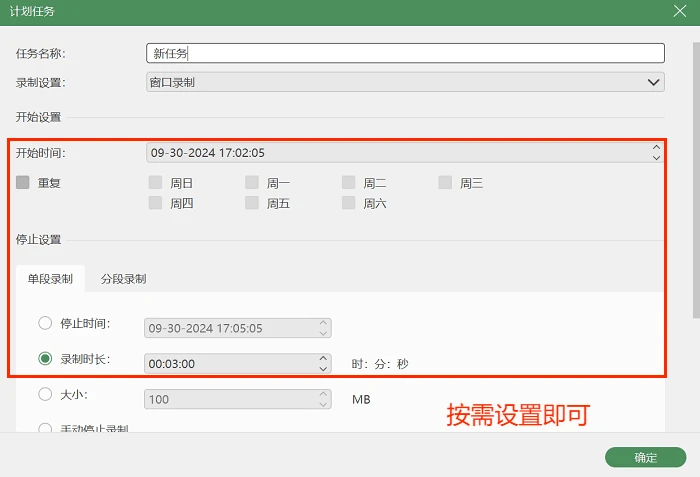Switch to the 分段录制 tab
Image resolution: width=700 pixels, height=477 pixels.
[x=124, y=279]
